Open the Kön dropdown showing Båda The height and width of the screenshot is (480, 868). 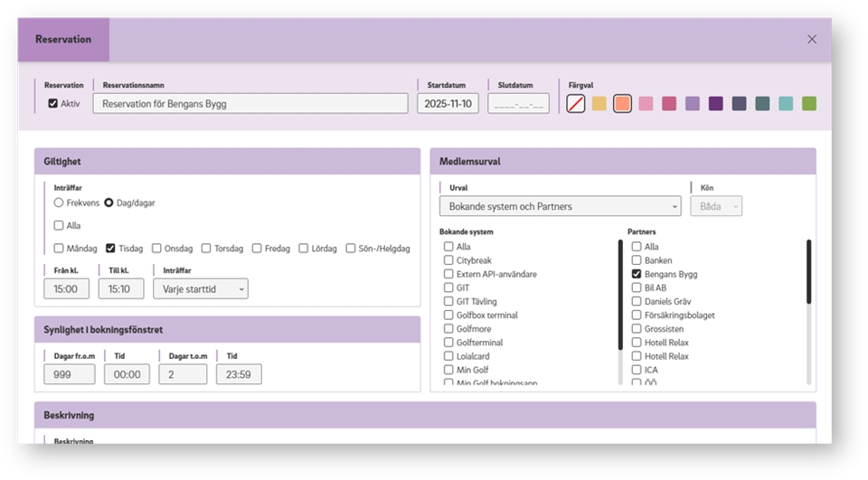coord(715,206)
